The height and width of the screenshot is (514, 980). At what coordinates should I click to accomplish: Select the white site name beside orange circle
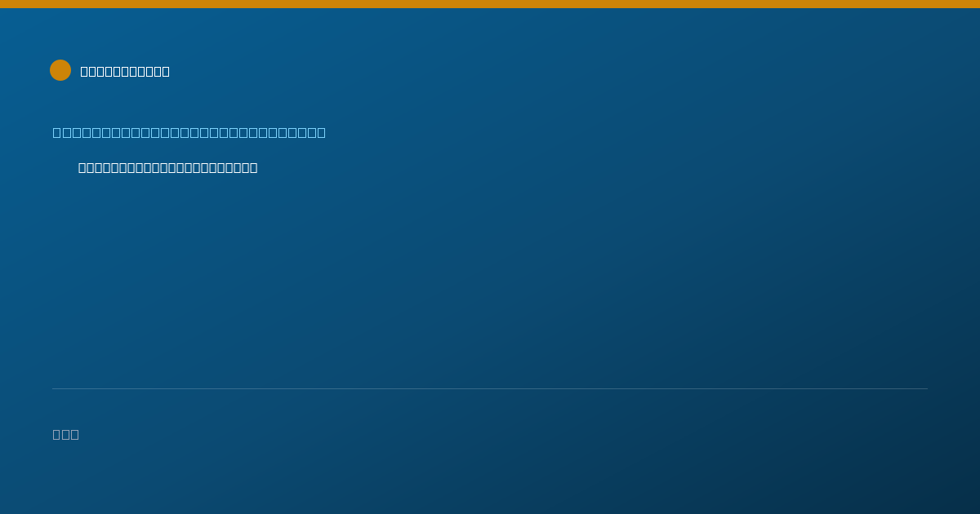click(x=125, y=71)
